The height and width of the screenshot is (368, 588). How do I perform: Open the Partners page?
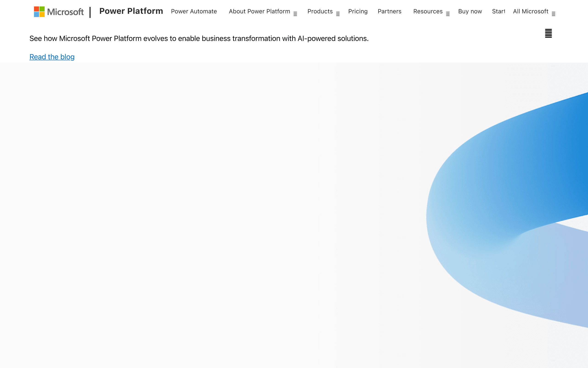[x=390, y=11]
